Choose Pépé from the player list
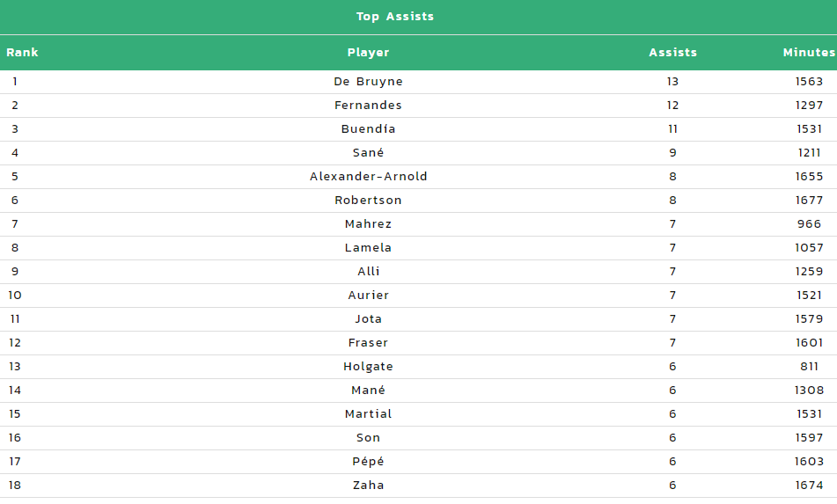This screenshot has width=837, height=504. (x=368, y=461)
